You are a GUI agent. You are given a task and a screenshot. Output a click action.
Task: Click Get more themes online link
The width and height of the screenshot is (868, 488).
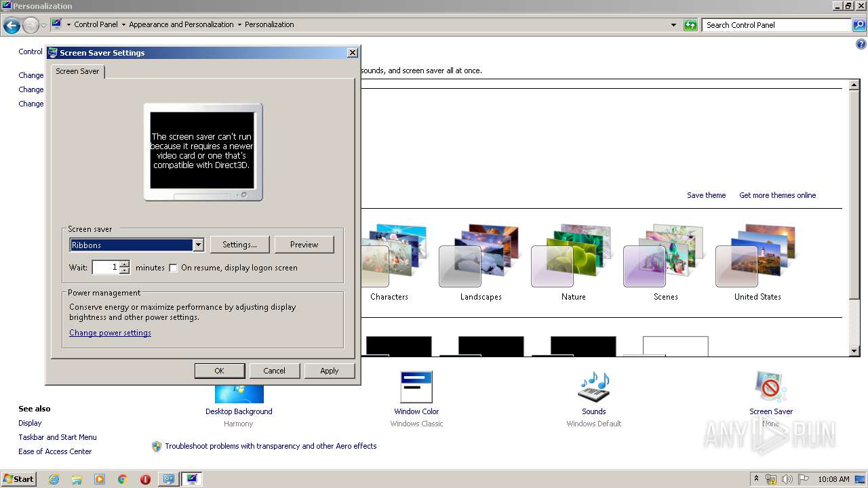(777, 195)
